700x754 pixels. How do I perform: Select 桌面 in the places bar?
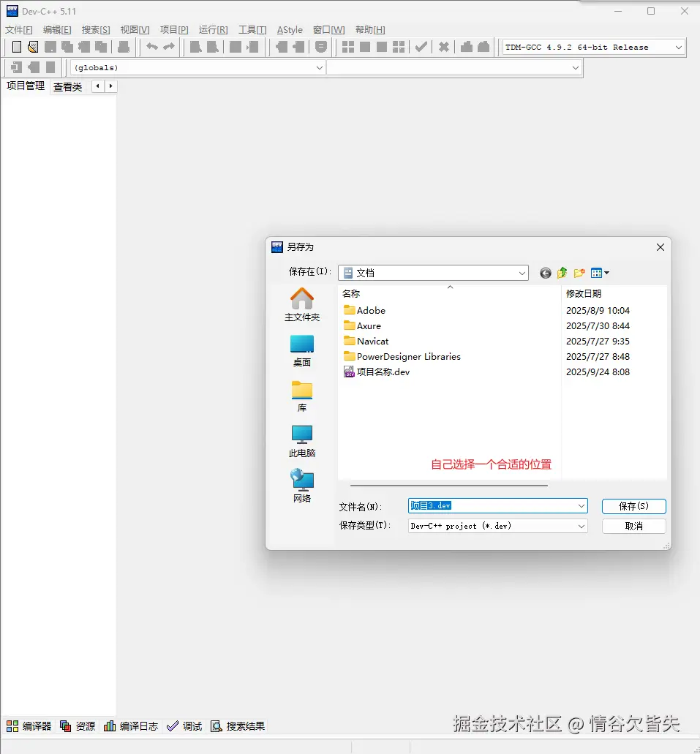302,350
